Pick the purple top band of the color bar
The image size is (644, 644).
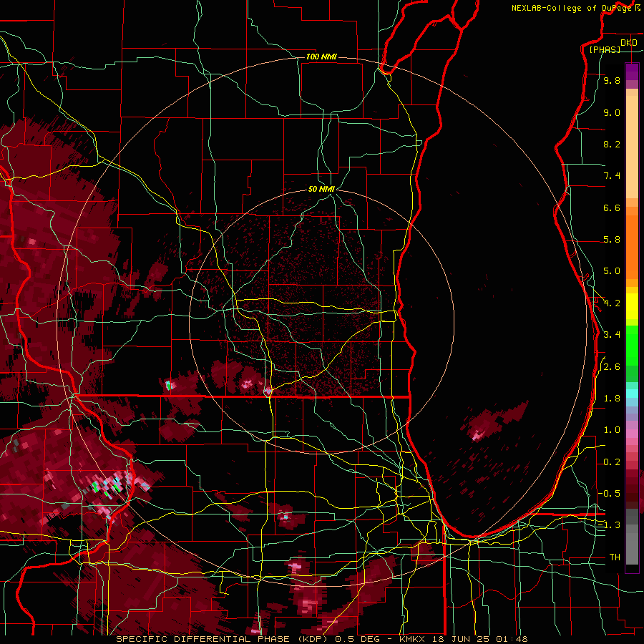click(x=632, y=72)
